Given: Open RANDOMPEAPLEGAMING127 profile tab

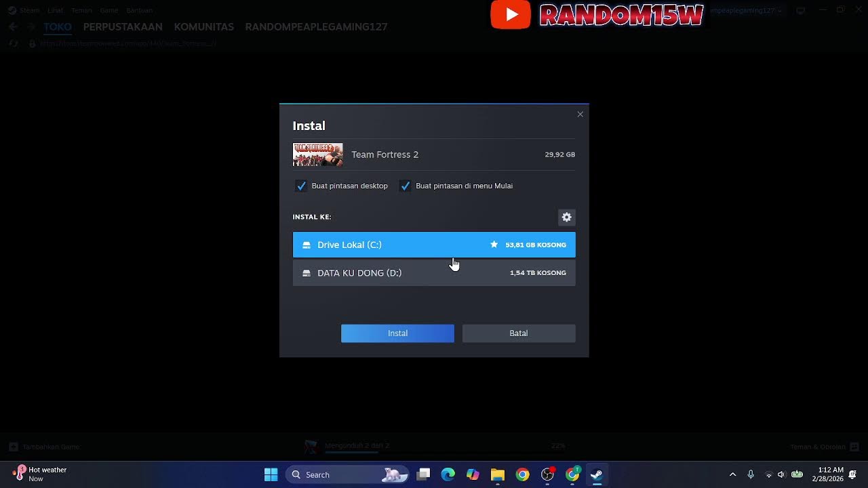Looking at the screenshot, I should pyautogui.click(x=316, y=27).
